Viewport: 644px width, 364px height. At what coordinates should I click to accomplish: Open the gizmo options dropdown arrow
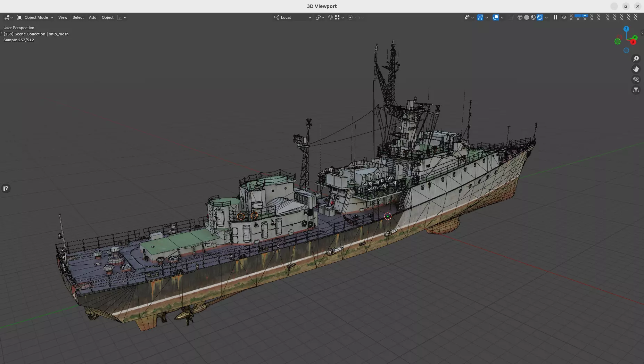click(x=487, y=17)
